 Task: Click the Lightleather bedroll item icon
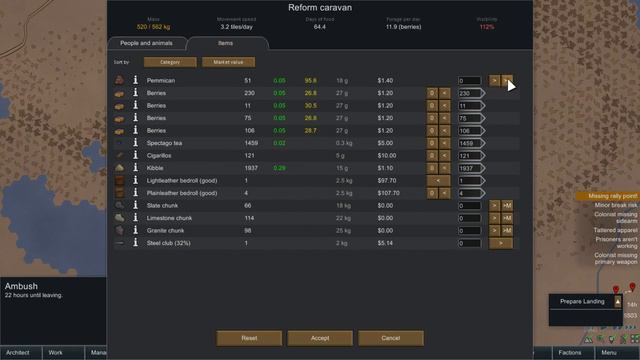click(119, 180)
